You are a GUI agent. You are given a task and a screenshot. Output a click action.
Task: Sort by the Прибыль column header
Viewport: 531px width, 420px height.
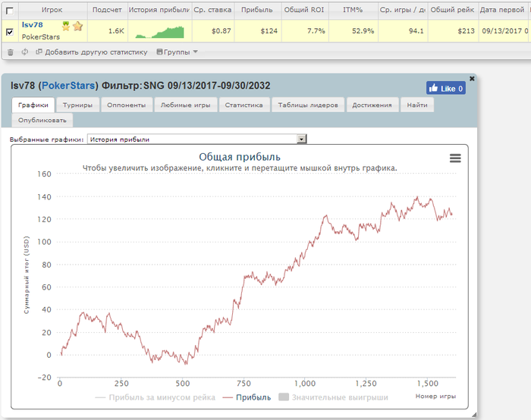[x=256, y=10]
